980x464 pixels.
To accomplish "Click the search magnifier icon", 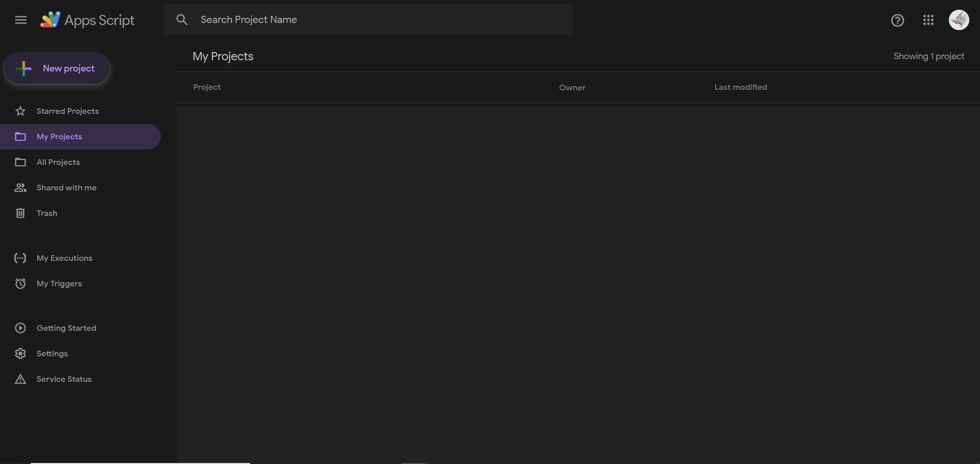I will point(182,20).
